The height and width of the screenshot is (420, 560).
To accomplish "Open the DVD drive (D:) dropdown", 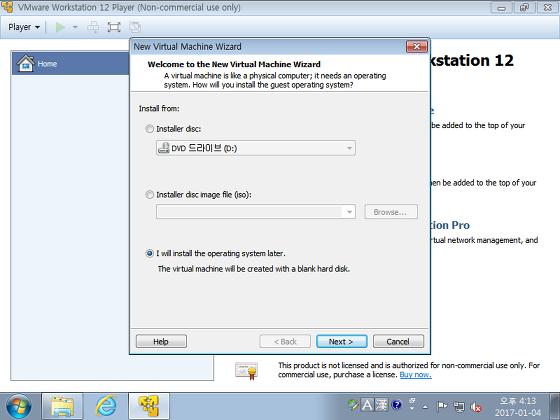I will [x=256, y=148].
